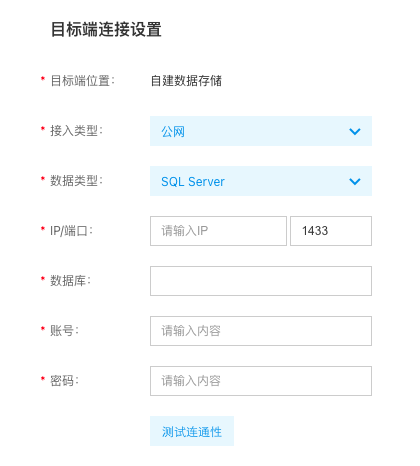This screenshot has height=466, width=420.
Task: Click the red asterisk beside 目标端位置
Action: pos(43,79)
